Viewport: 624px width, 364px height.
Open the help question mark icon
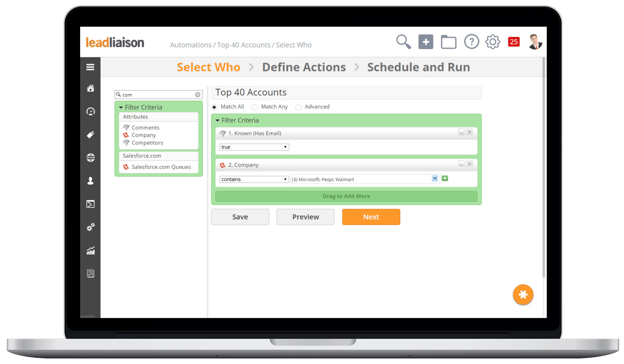(x=471, y=42)
